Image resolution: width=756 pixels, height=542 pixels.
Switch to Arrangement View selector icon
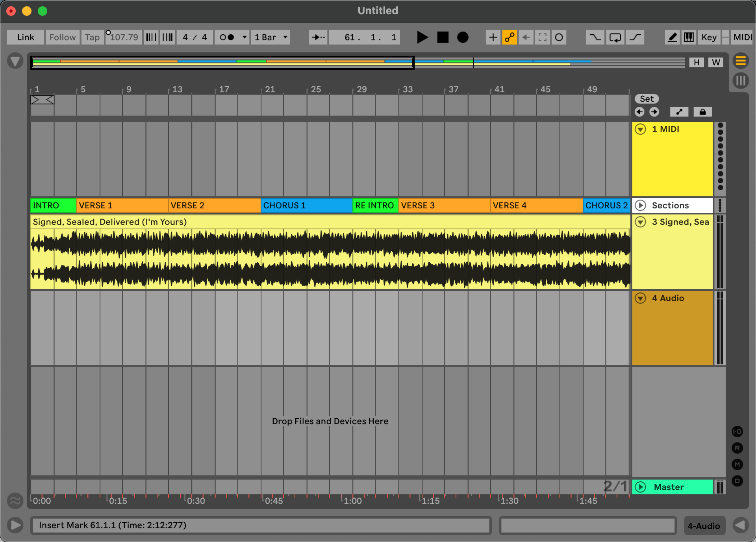tap(741, 61)
